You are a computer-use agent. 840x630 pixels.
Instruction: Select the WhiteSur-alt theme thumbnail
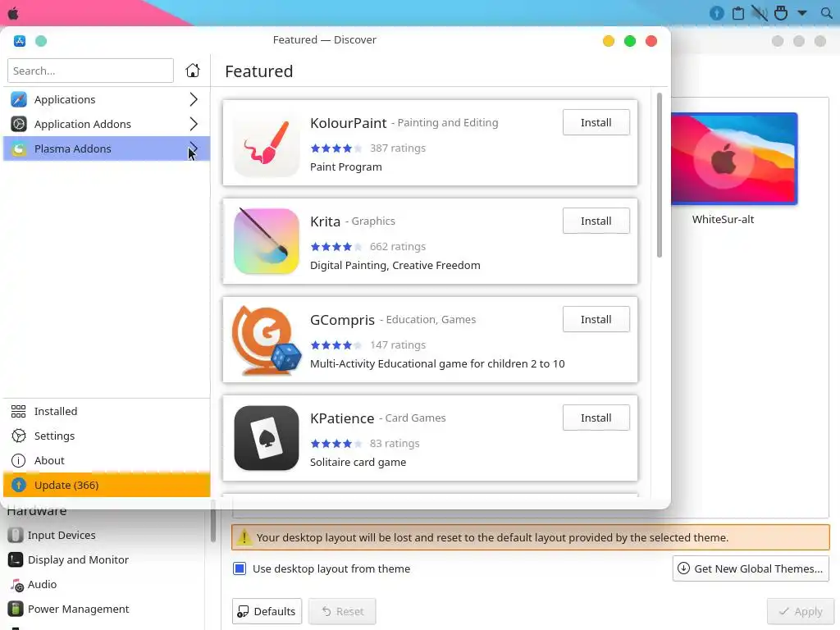[x=734, y=158]
